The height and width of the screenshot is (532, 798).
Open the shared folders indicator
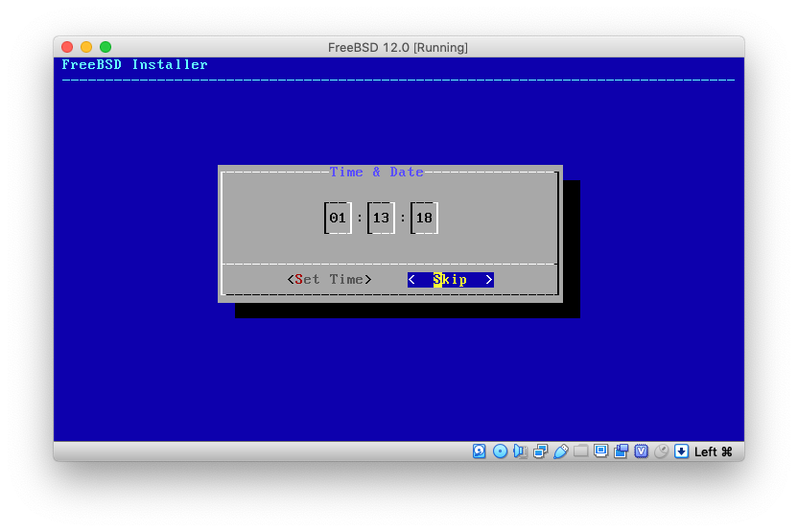pos(581,451)
